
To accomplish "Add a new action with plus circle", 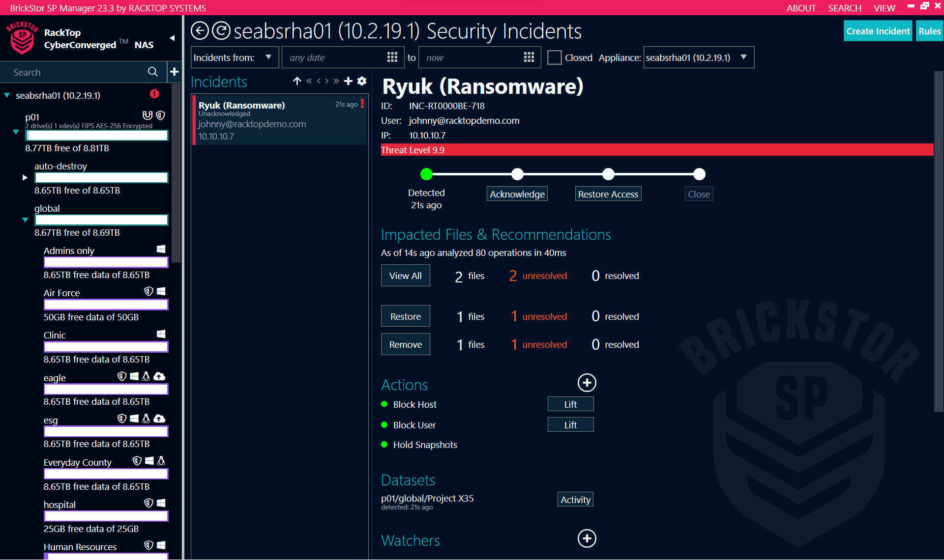I will [587, 383].
